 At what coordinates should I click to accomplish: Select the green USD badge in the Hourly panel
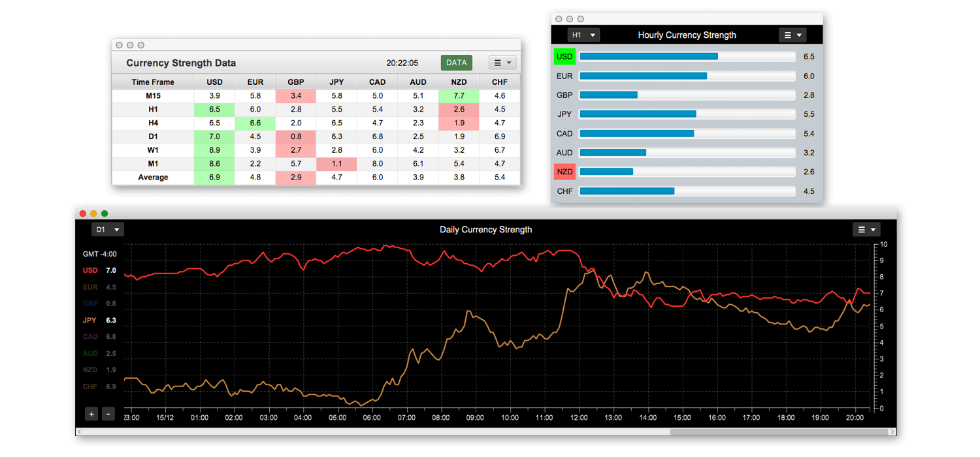[564, 56]
